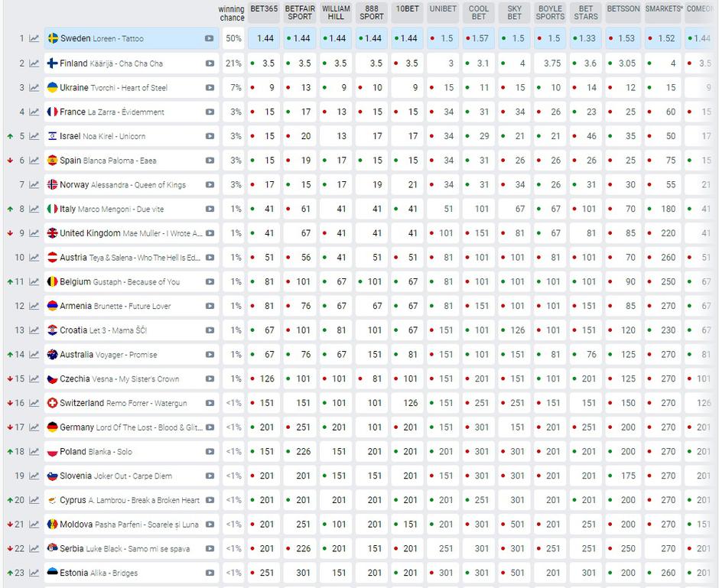Play the video for Estonia's Bridges
Image resolution: width=719 pixels, height=588 pixels.
(210, 573)
